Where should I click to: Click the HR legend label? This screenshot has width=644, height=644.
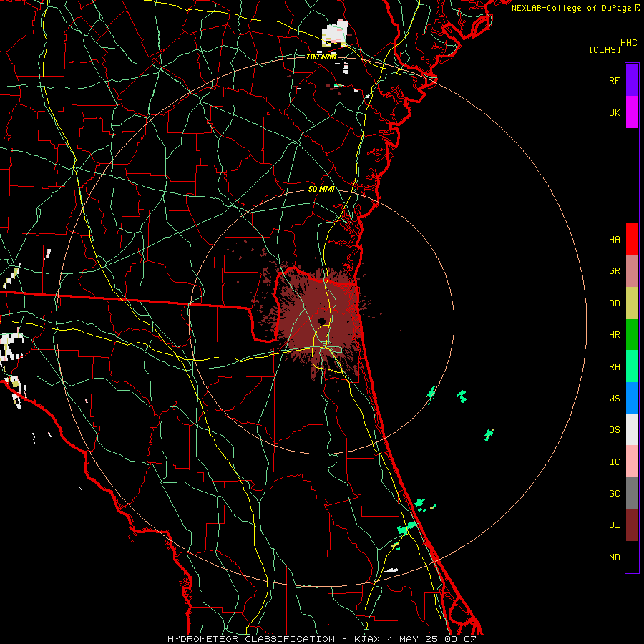[615, 335]
